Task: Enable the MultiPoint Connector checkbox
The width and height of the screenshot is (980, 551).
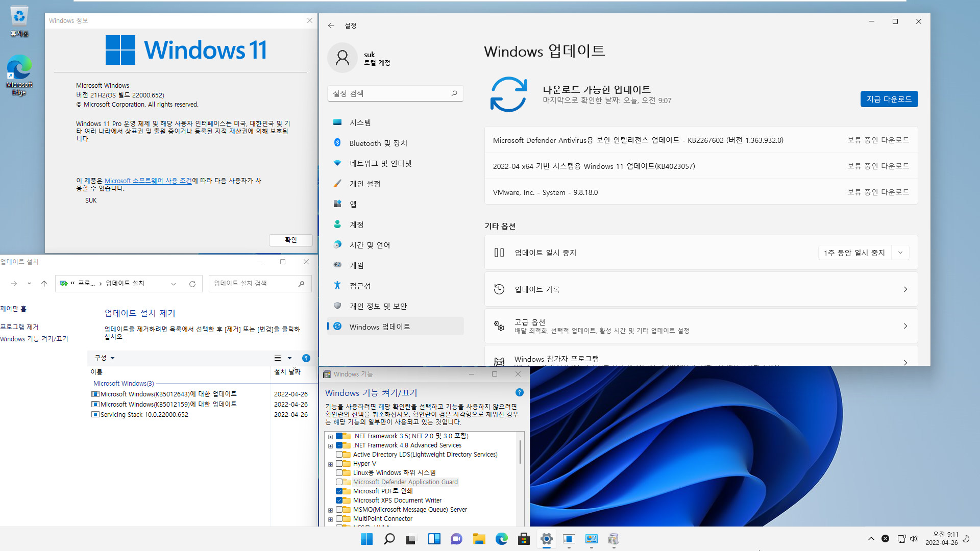Action: click(339, 519)
